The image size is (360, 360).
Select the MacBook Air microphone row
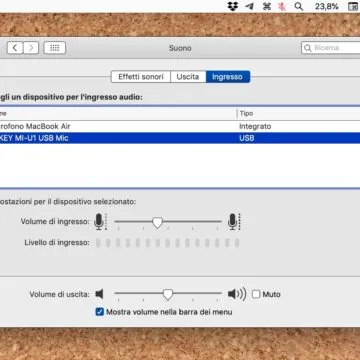pos(180,126)
